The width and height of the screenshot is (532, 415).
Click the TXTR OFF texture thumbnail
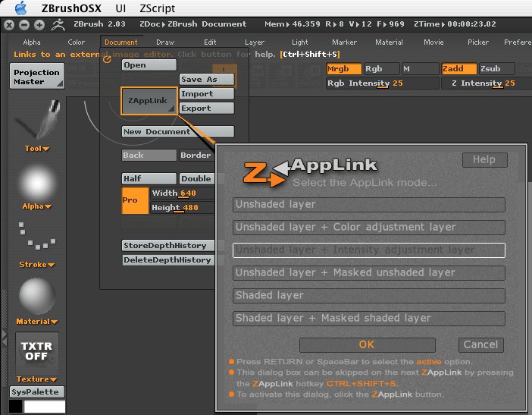click(36, 353)
